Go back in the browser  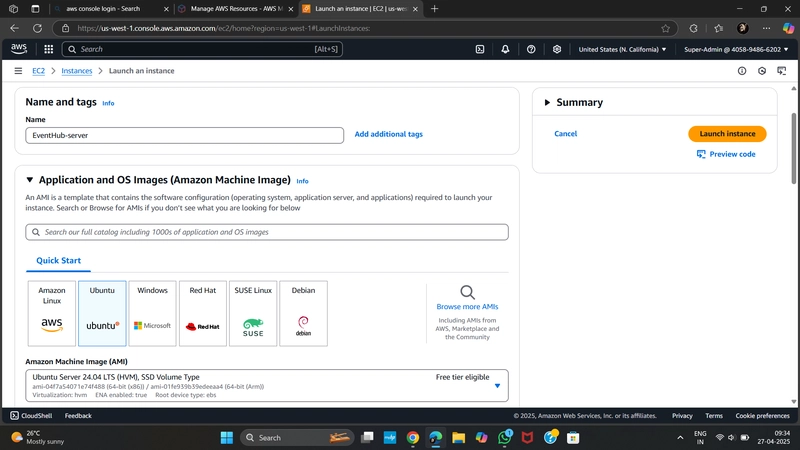tap(14, 28)
